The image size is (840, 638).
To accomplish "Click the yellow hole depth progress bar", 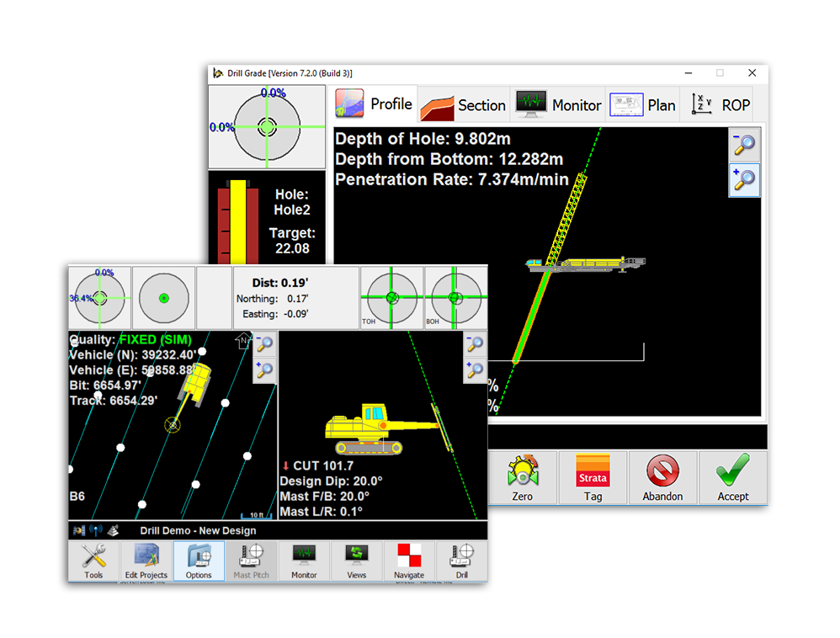I will 238,222.
